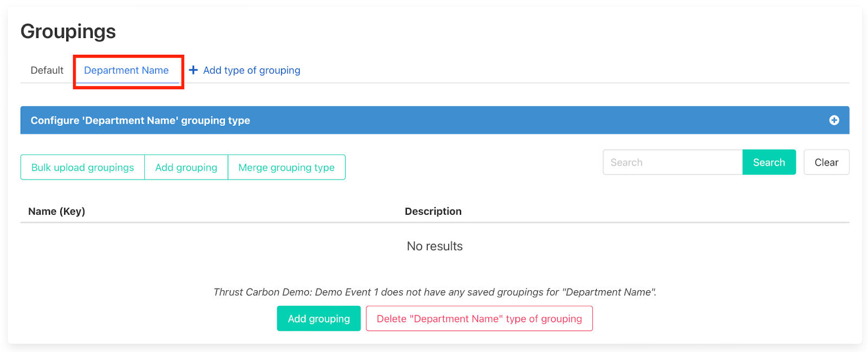Click the Groupings page heading
The height and width of the screenshot is (352, 868).
coord(68,31)
